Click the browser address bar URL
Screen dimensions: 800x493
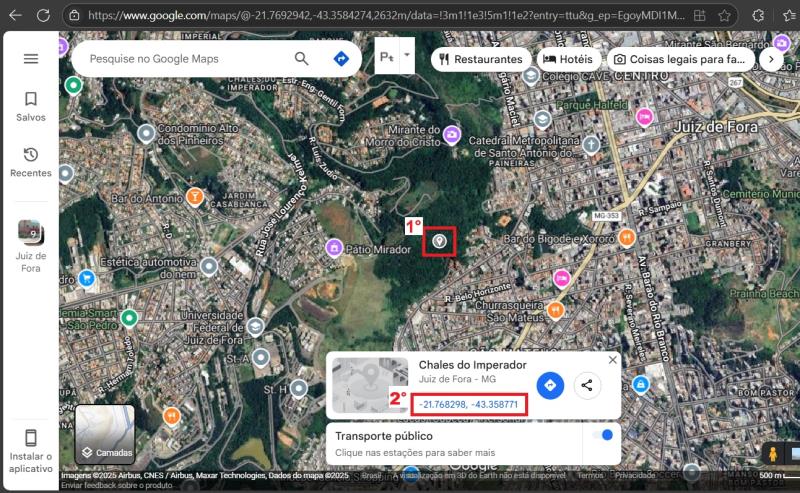tap(386, 15)
